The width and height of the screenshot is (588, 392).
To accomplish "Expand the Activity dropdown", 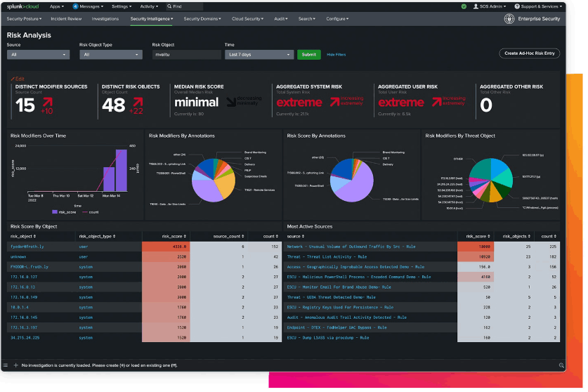I will (149, 6).
